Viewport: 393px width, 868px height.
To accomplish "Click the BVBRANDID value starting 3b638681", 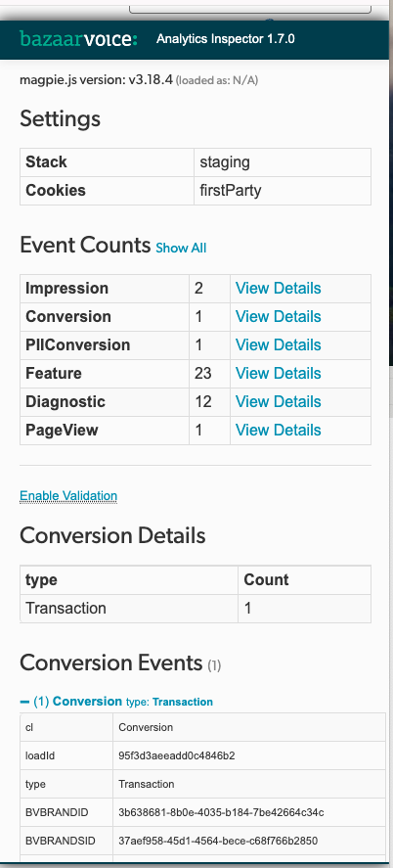I will tap(221, 812).
